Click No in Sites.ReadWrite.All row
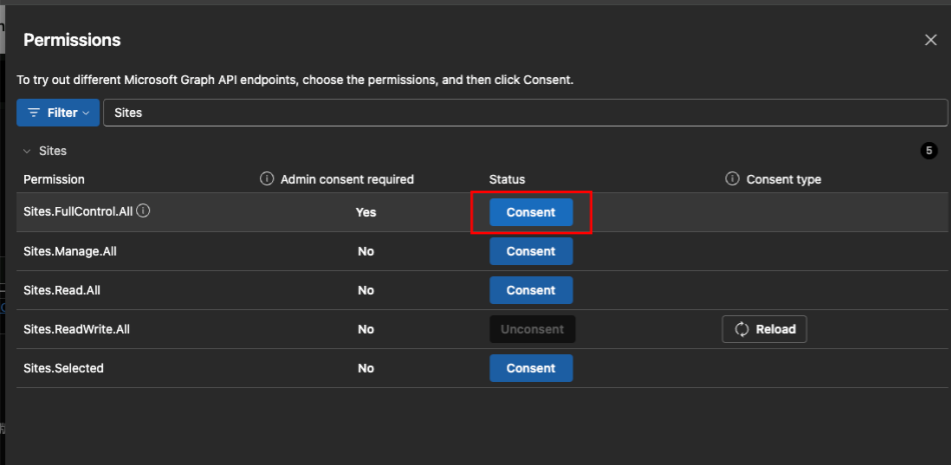This screenshot has height=465, width=951. [366, 329]
